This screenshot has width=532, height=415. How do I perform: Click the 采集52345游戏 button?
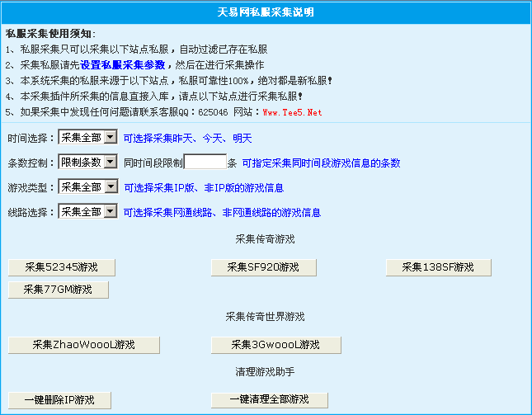[61, 267]
